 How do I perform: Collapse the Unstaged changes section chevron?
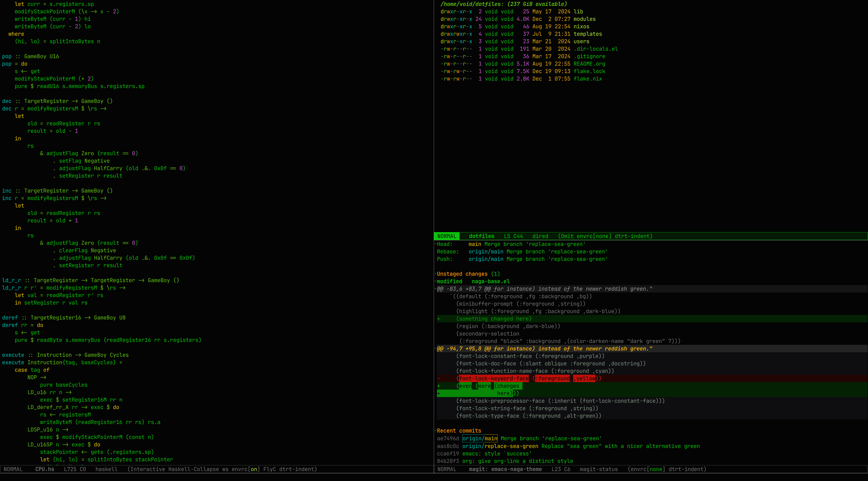pyautogui.click(x=435, y=274)
